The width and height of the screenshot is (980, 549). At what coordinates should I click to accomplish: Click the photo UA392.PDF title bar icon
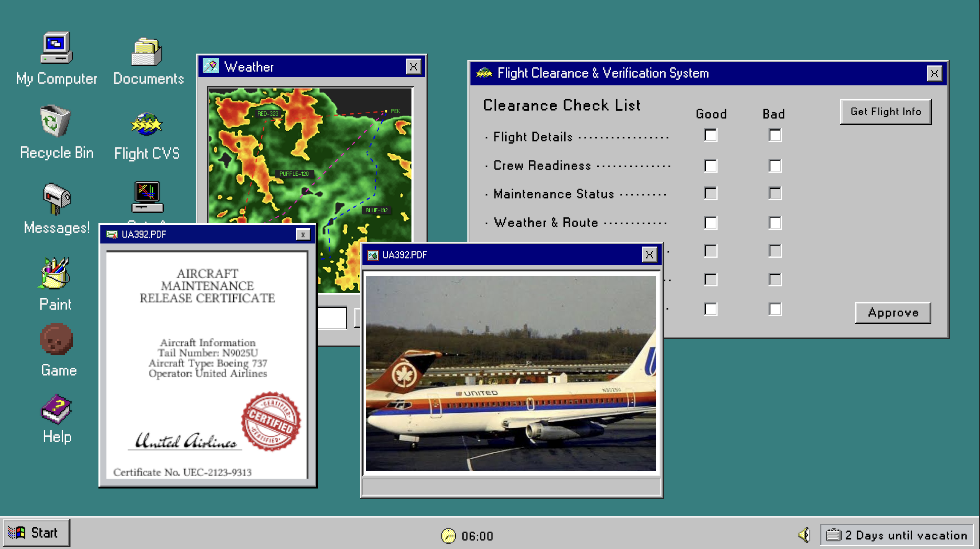(x=373, y=255)
